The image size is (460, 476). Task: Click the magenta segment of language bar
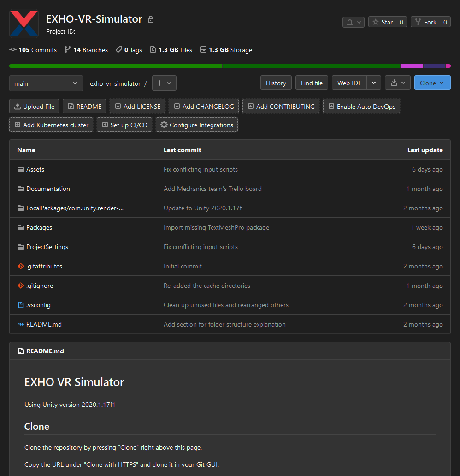pos(412,66)
